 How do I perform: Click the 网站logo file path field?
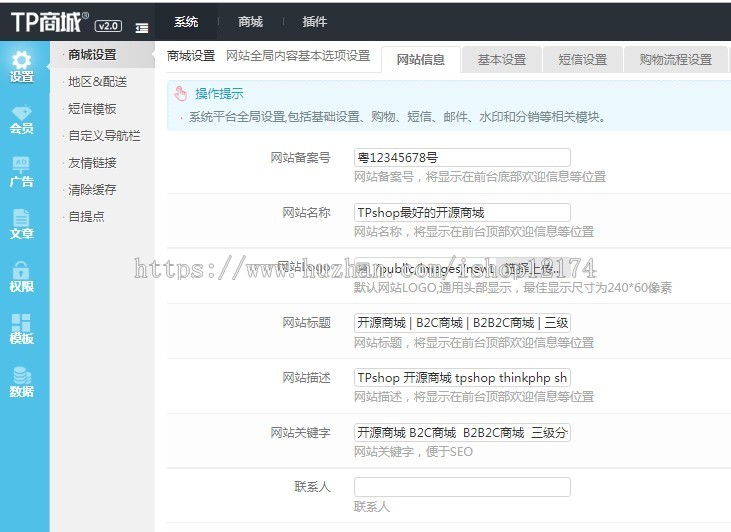(425, 269)
